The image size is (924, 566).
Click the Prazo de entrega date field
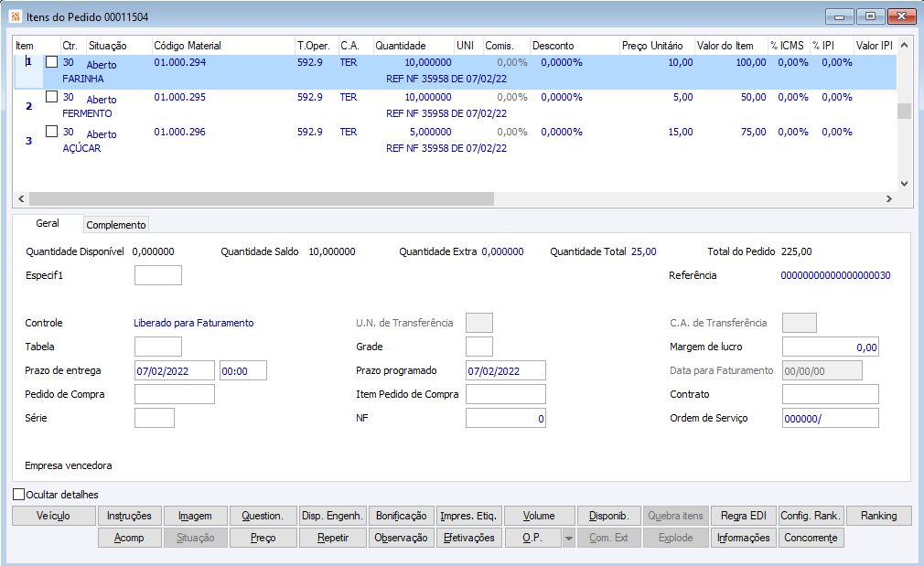174,370
